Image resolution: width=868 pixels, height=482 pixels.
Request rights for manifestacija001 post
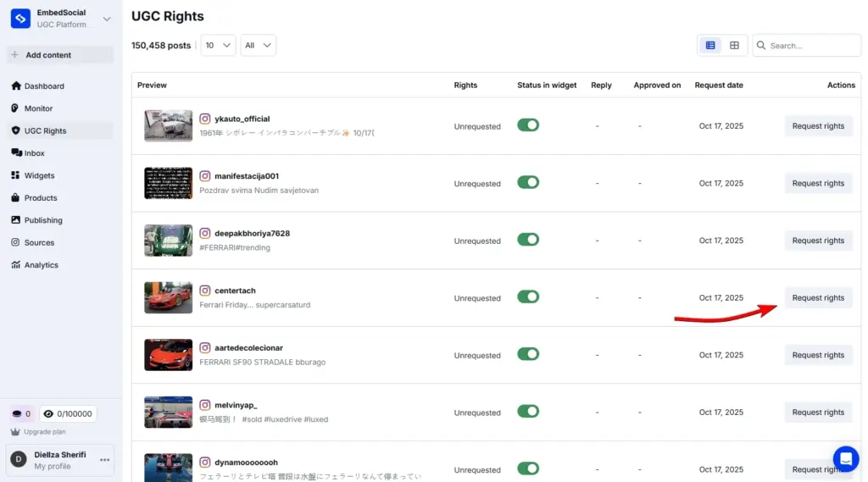point(818,183)
